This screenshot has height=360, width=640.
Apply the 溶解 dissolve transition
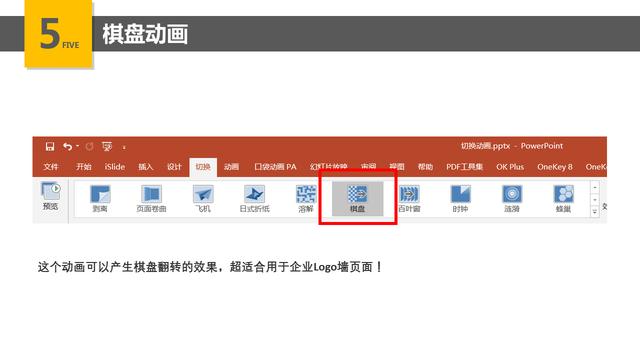[x=306, y=199]
